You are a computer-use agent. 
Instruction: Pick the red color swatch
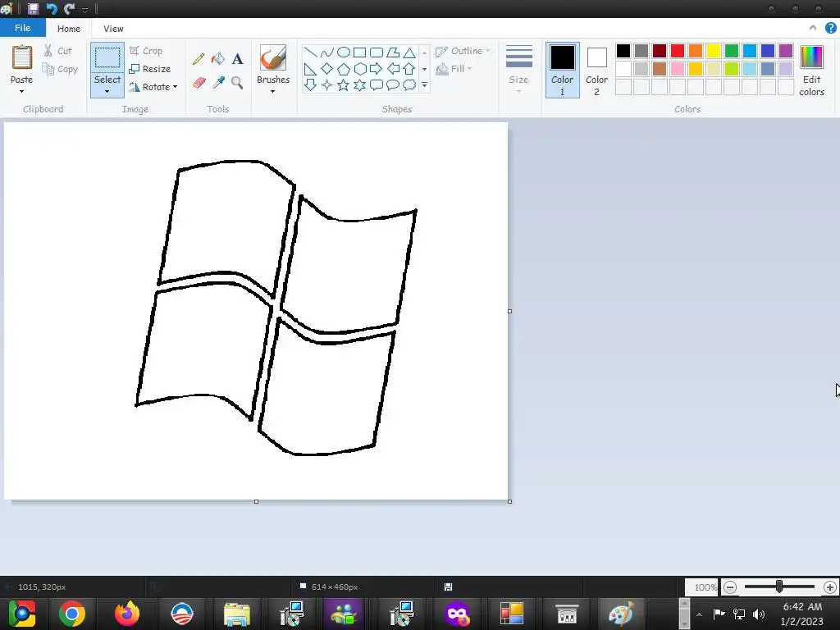click(678, 51)
